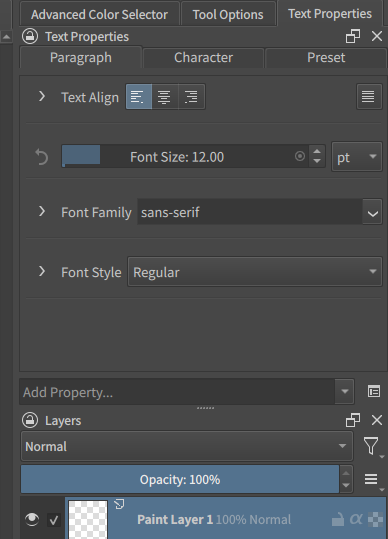388x539 pixels.
Task: Select Paint Layer 1 in layers list
Action: click(225, 518)
